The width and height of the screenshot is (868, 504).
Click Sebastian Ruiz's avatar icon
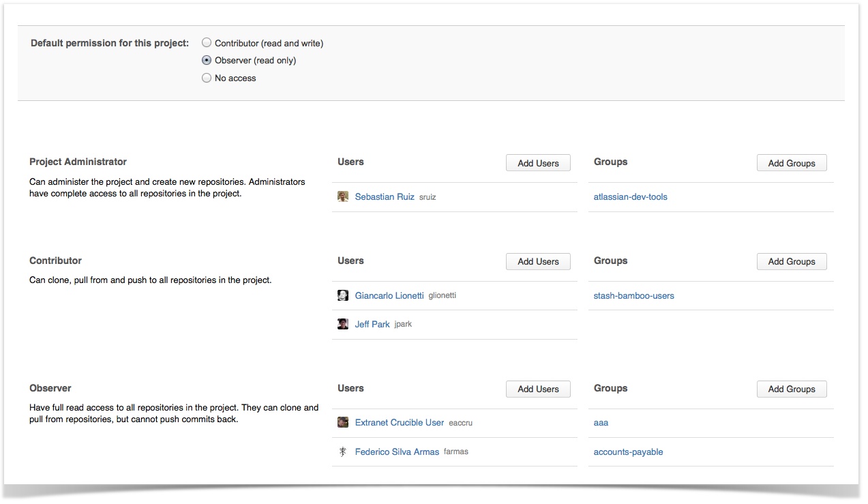[342, 196]
